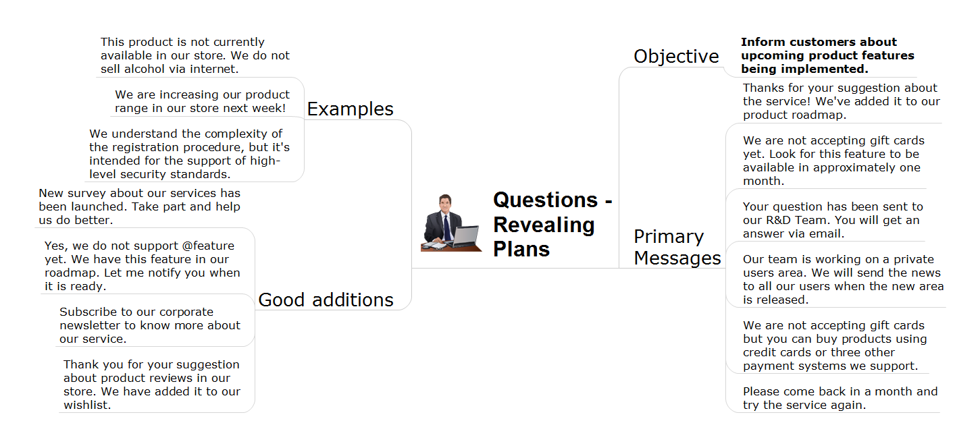
Task: Click the 'New survey about our services' subtopic
Action: tap(139, 206)
